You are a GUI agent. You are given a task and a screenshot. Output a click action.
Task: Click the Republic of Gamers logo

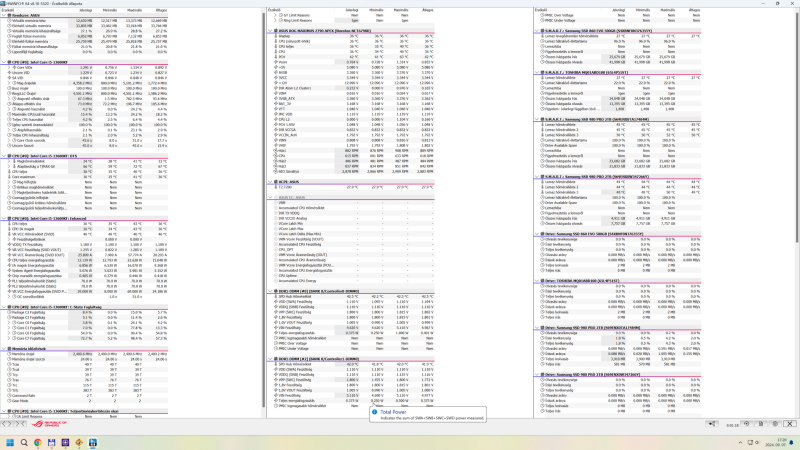[x=49, y=423]
